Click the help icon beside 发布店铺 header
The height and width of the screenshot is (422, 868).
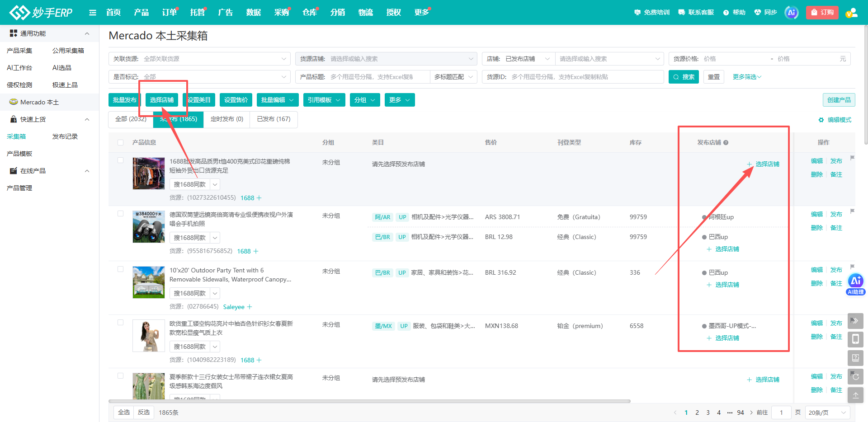tap(726, 143)
